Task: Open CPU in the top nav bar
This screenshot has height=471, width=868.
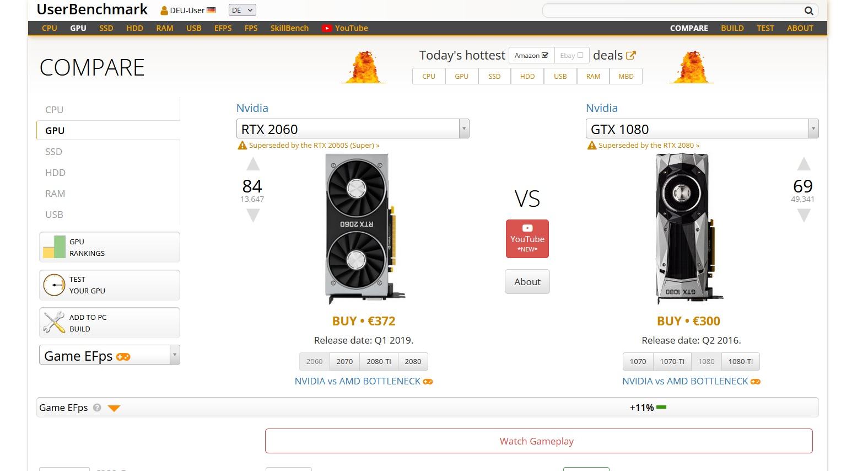Action: click(x=50, y=28)
